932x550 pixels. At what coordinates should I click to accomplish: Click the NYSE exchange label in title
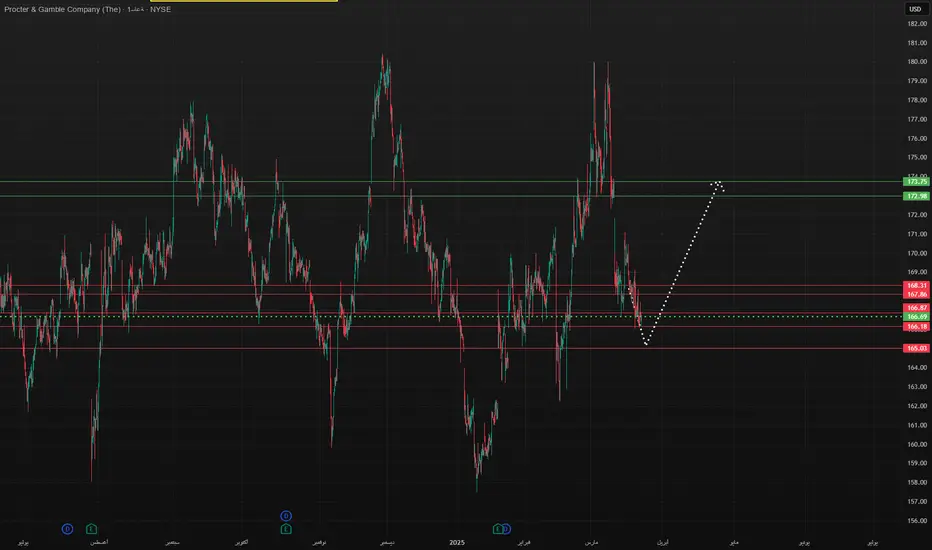coord(160,10)
